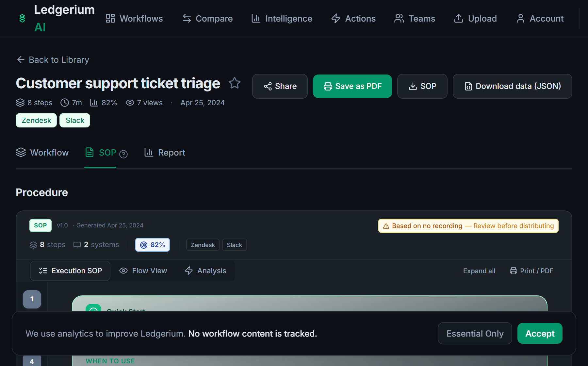Switch to the Workflow tab
The height and width of the screenshot is (366, 588).
point(42,153)
